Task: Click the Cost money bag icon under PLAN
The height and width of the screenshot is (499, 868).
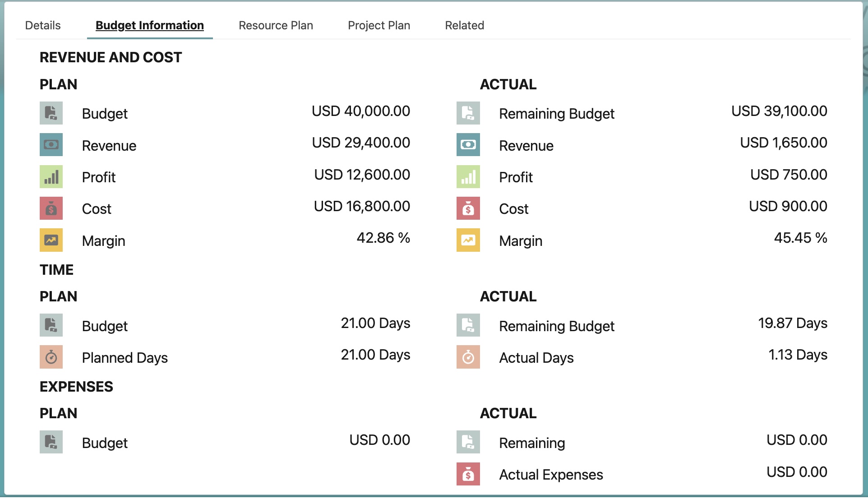Action: click(x=51, y=208)
